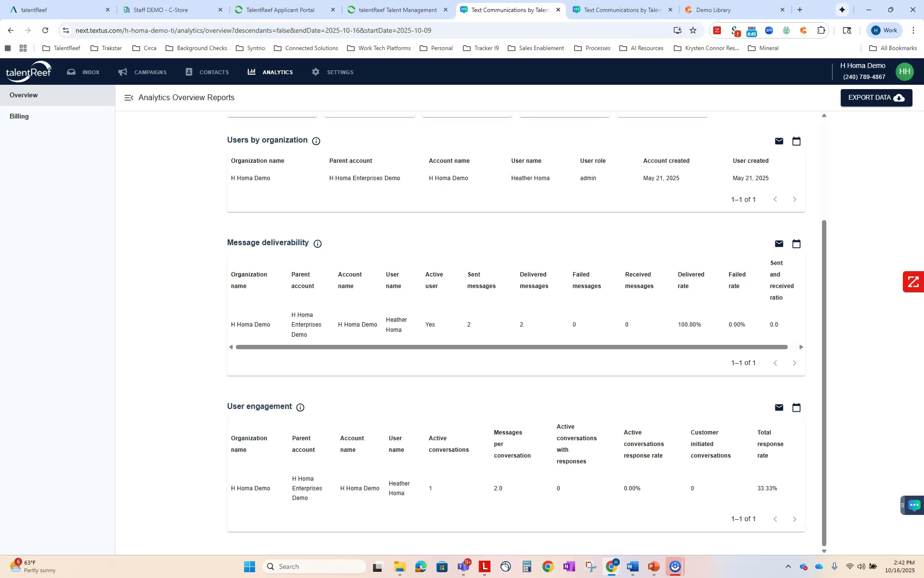Open the HH profile avatar menu
The image size is (924, 578).
coord(904,71)
